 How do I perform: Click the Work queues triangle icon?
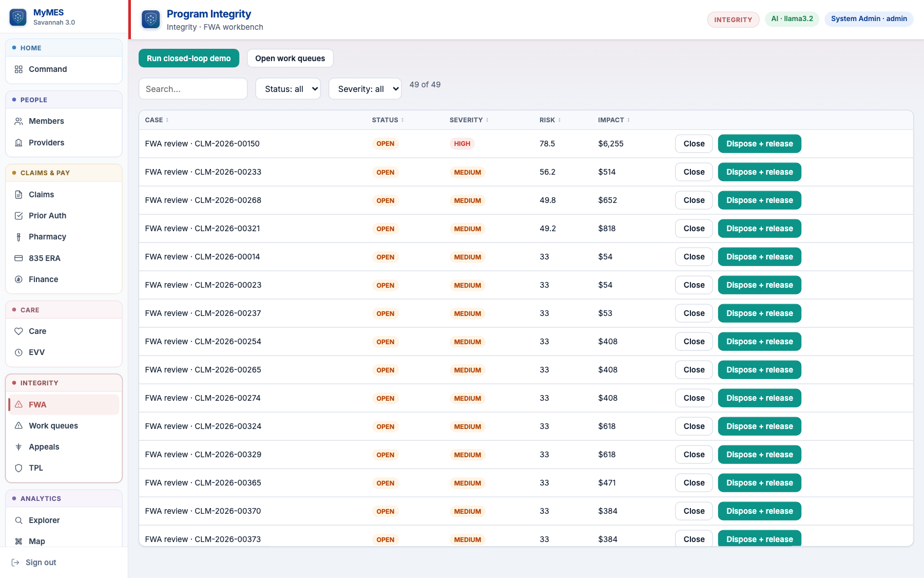[x=18, y=426]
